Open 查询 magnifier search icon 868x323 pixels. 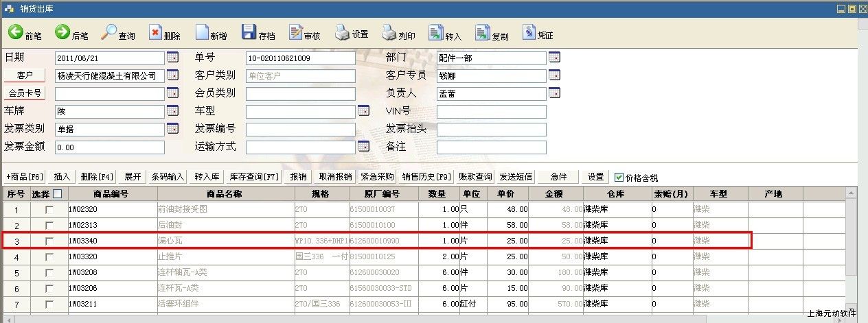tap(109, 32)
